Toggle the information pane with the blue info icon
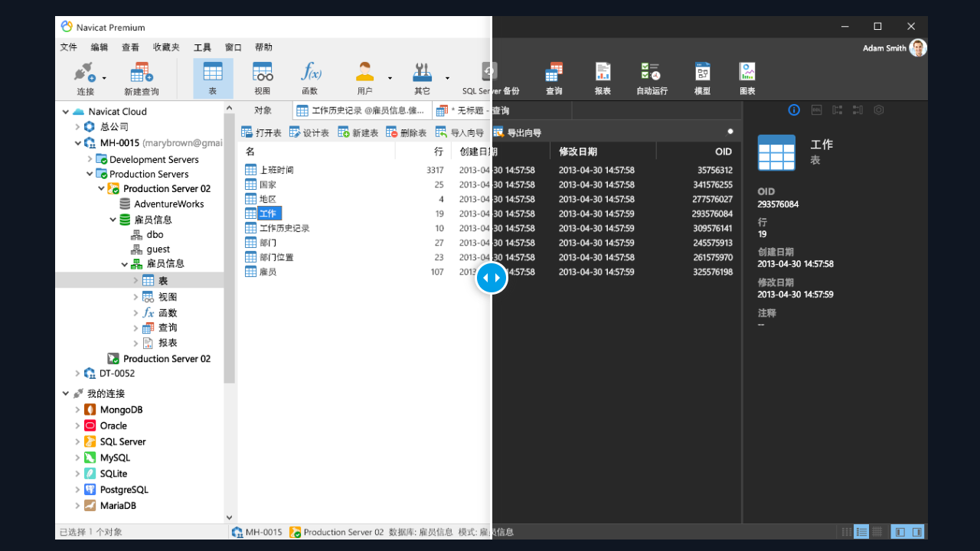The image size is (980, 551). [x=794, y=109]
